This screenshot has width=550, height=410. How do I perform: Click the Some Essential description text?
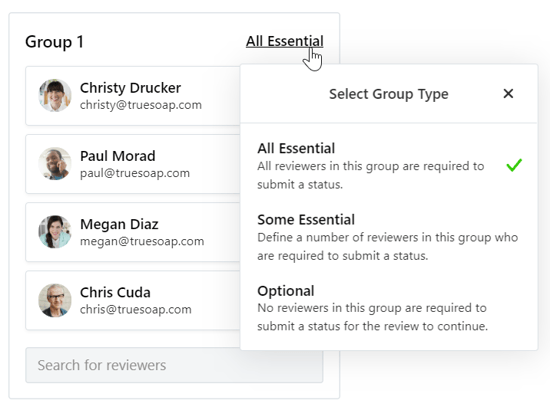coord(388,247)
